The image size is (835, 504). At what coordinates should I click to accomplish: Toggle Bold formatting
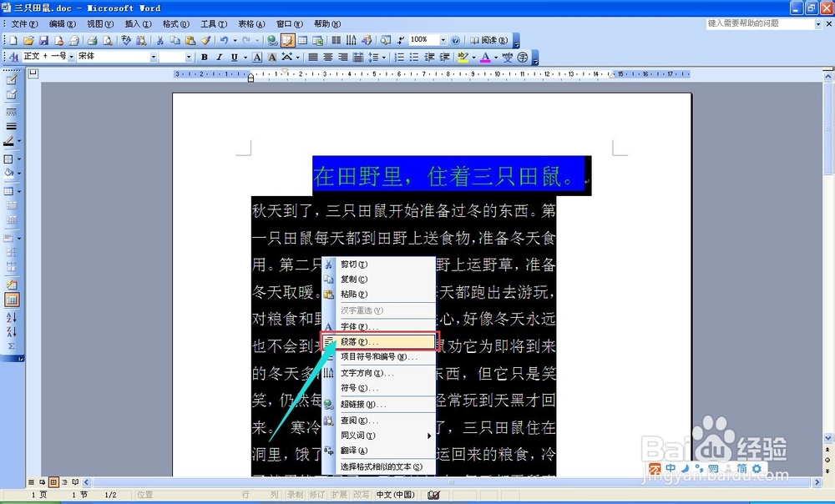(x=204, y=57)
